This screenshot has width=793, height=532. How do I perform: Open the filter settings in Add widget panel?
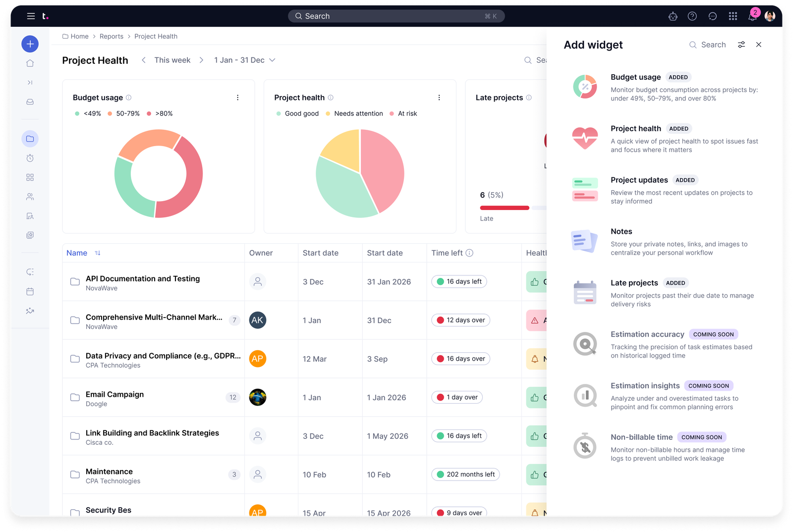point(741,45)
